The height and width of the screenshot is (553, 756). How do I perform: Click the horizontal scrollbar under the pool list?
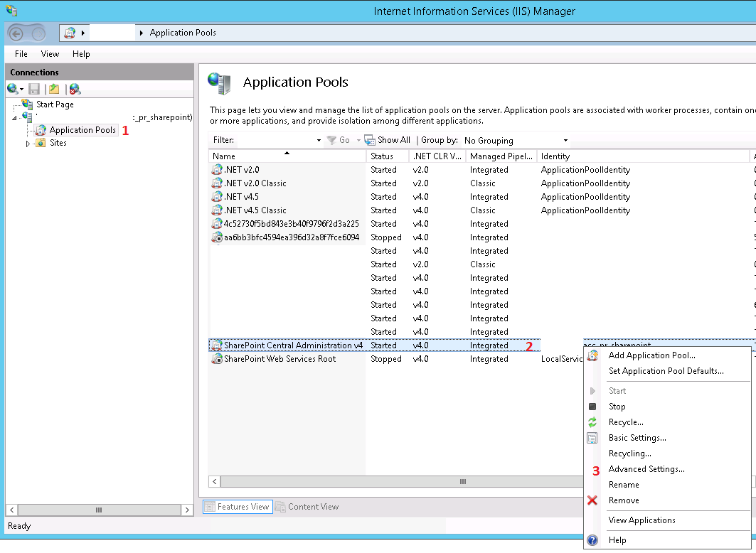click(462, 481)
